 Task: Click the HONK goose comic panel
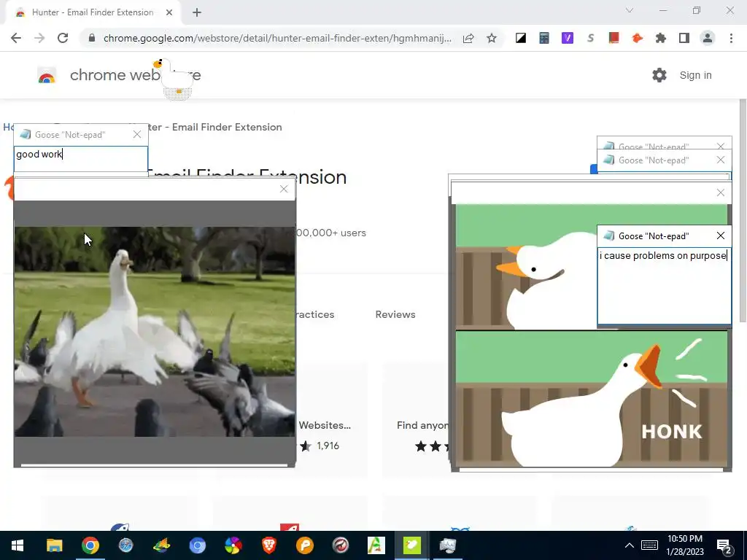tap(592, 399)
